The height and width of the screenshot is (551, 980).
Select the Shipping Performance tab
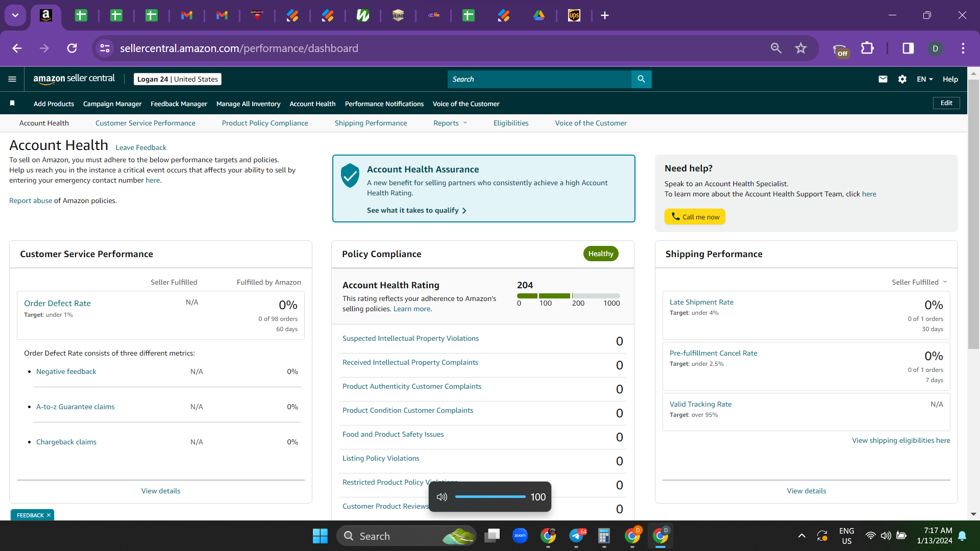coord(371,123)
